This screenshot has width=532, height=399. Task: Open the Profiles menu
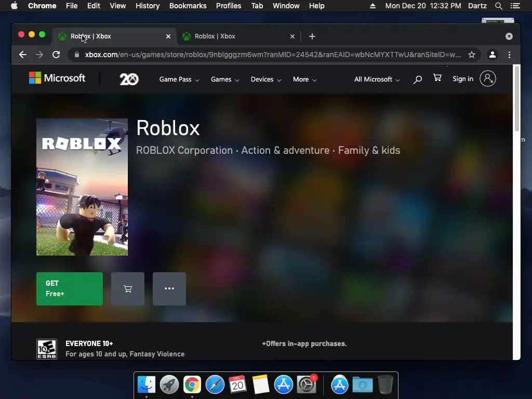(229, 6)
